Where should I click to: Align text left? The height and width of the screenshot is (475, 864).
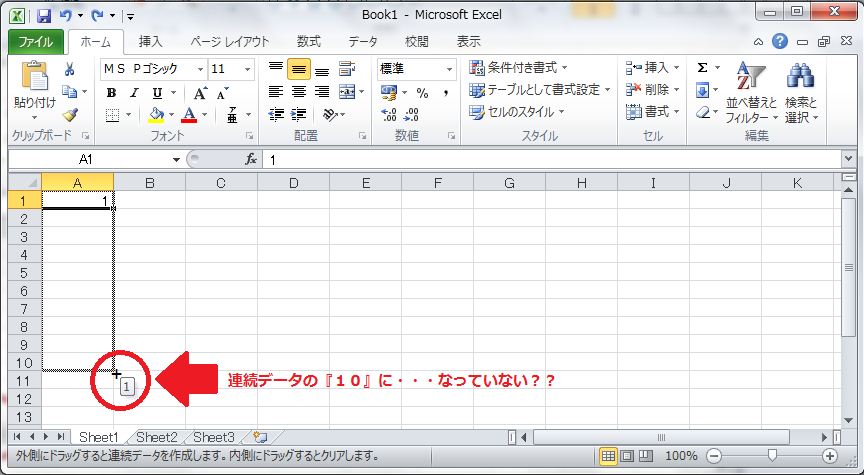pos(276,92)
